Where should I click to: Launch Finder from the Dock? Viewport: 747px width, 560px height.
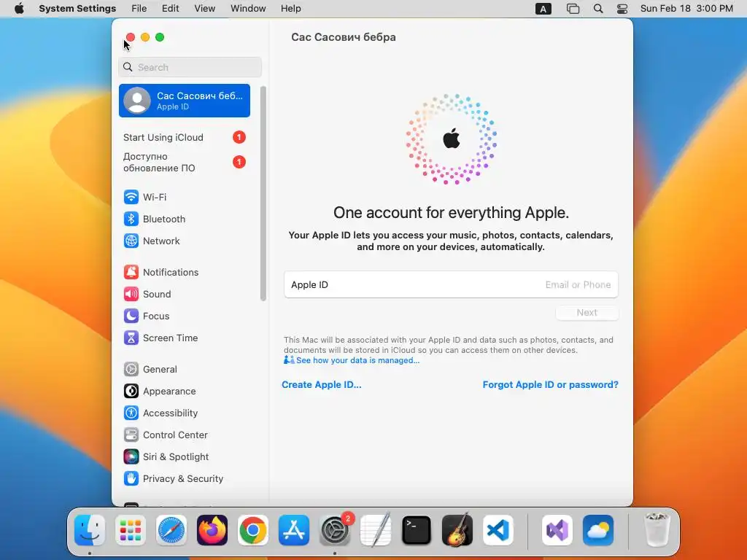click(90, 530)
